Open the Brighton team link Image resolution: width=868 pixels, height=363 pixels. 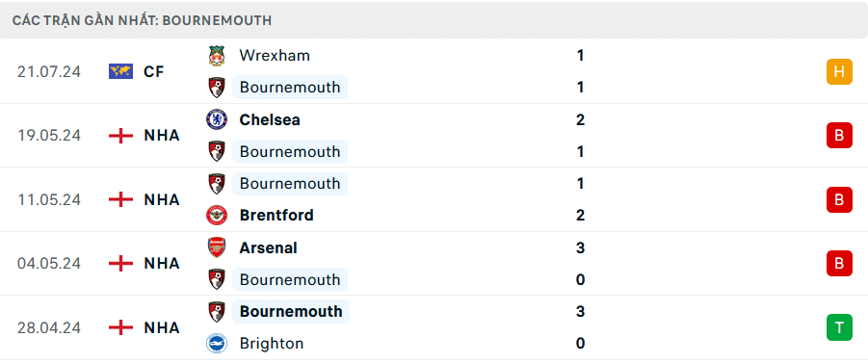272,344
